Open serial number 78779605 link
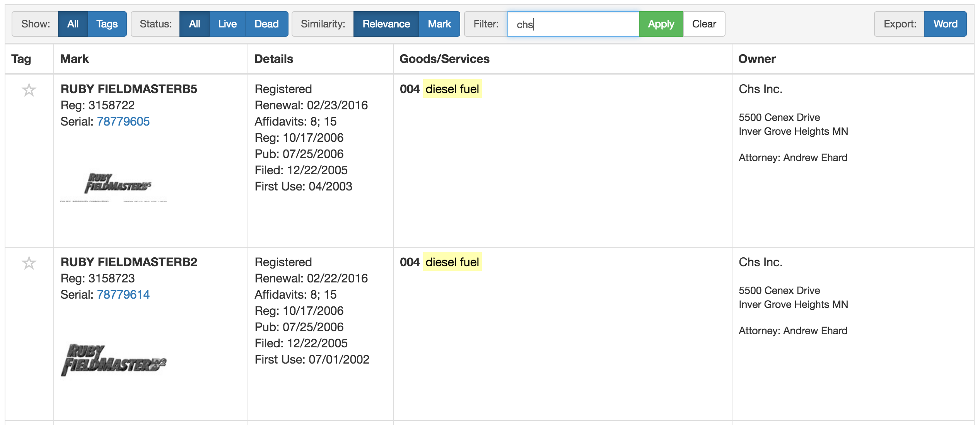Screen dimensions: 980x425 point(123,121)
